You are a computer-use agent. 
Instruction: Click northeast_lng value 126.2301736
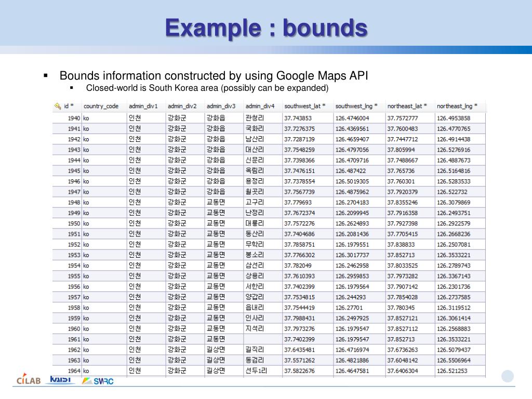(x=454, y=287)
